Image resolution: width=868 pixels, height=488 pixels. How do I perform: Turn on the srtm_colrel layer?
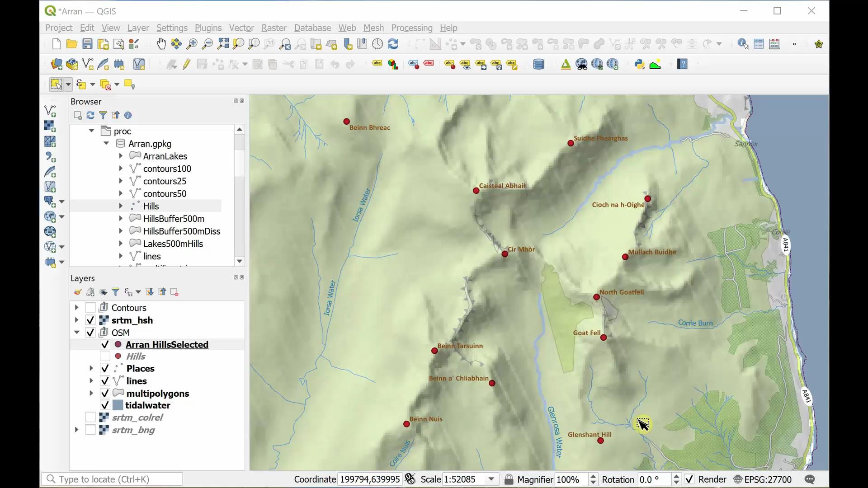[90, 417]
